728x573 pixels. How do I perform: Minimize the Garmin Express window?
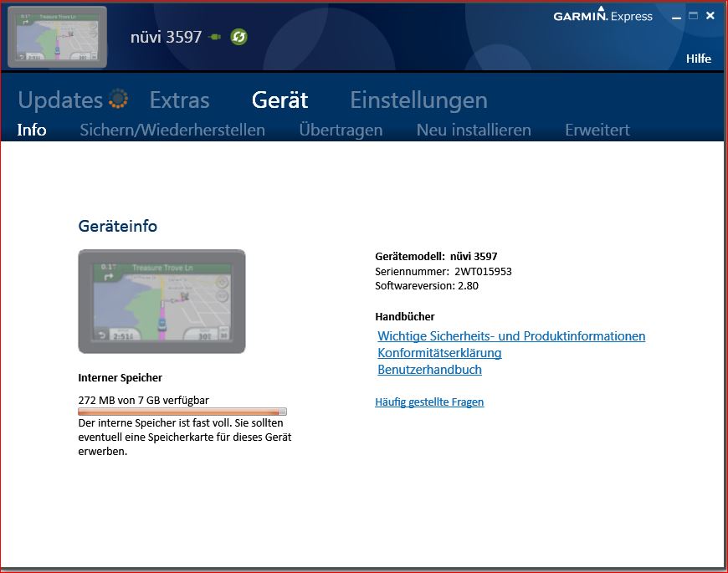676,17
